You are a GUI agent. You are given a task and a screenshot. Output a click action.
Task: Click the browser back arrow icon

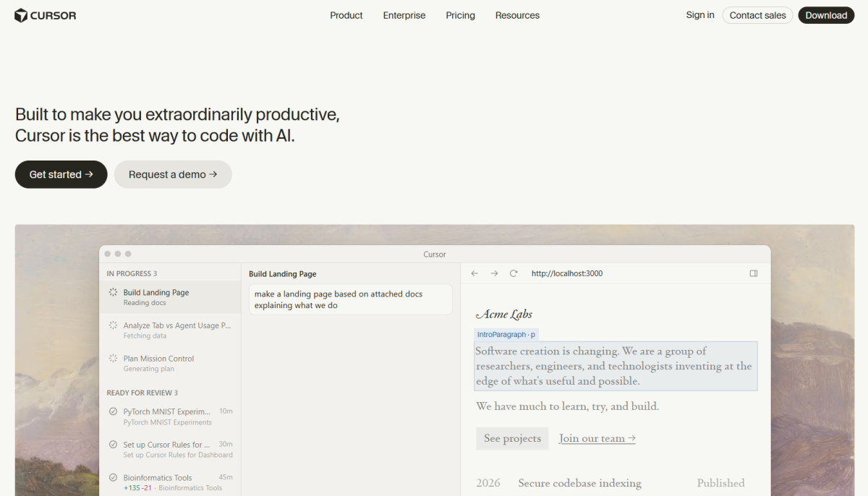coord(475,273)
